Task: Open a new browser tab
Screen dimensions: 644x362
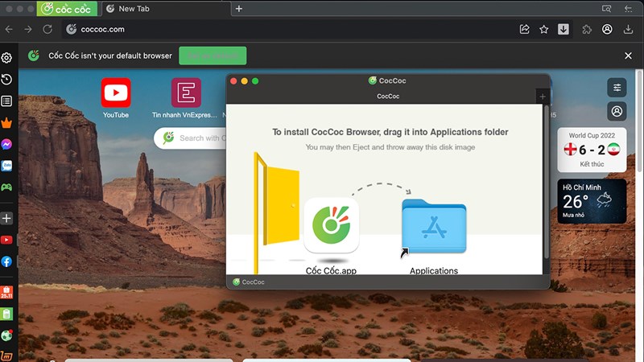Action: pos(238,9)
